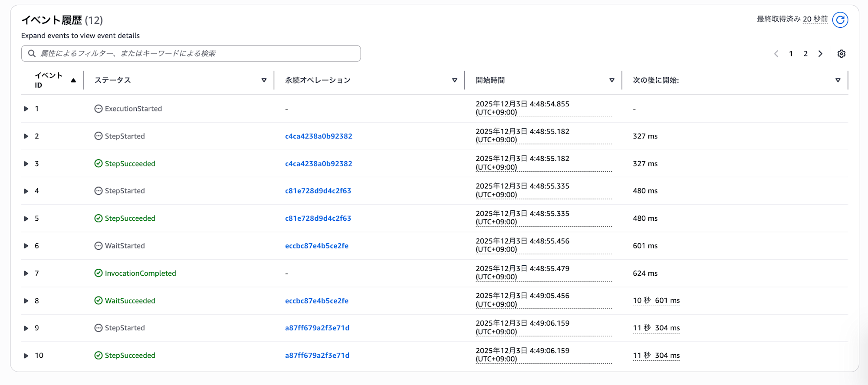
Task: Expand event 1 row details
Action: (x=26, y=109)
